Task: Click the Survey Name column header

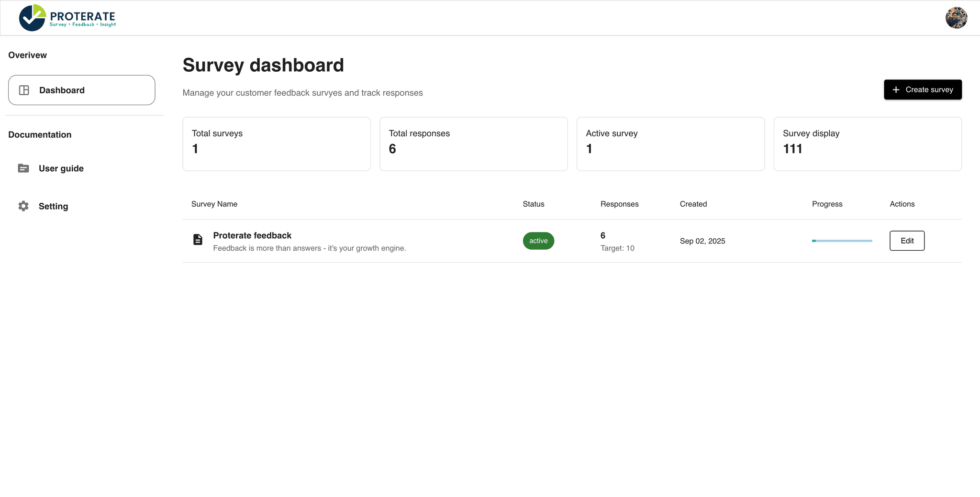Action: pos(214,204)
